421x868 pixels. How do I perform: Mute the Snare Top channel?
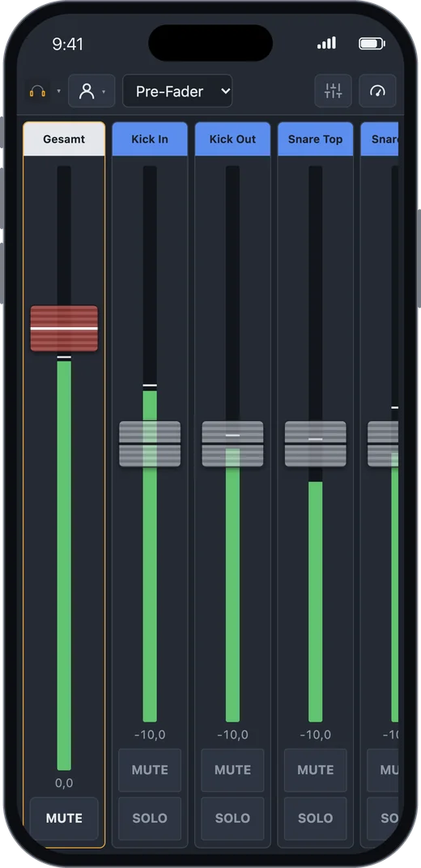(315, 770)
